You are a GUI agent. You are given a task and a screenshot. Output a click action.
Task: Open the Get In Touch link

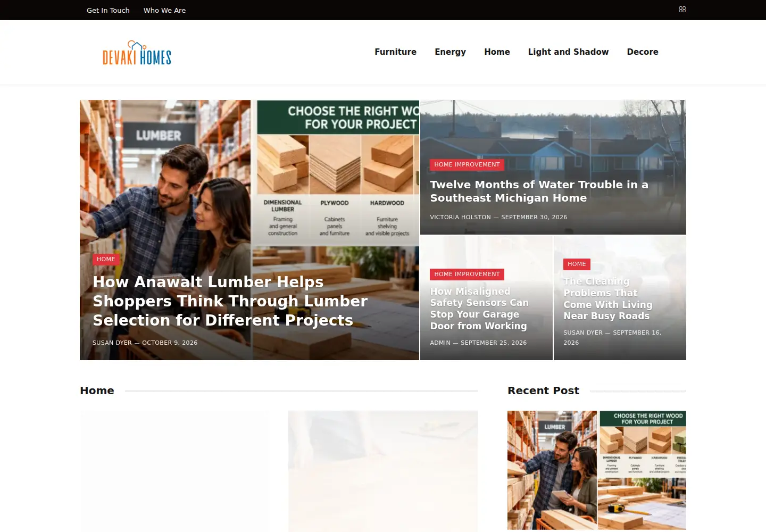(108, 10)
